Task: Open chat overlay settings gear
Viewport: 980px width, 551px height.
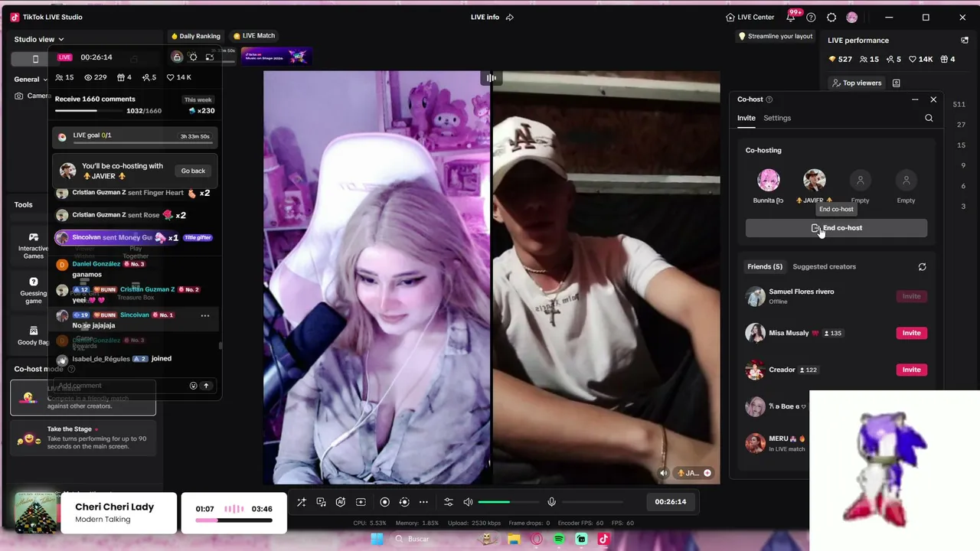Action: point(193,57)
